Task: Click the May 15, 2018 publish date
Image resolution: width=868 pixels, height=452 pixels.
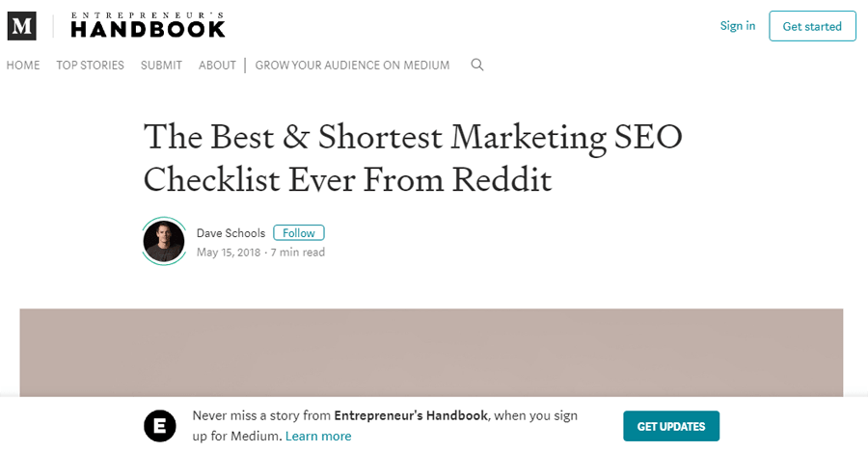Action: (228, 253)
